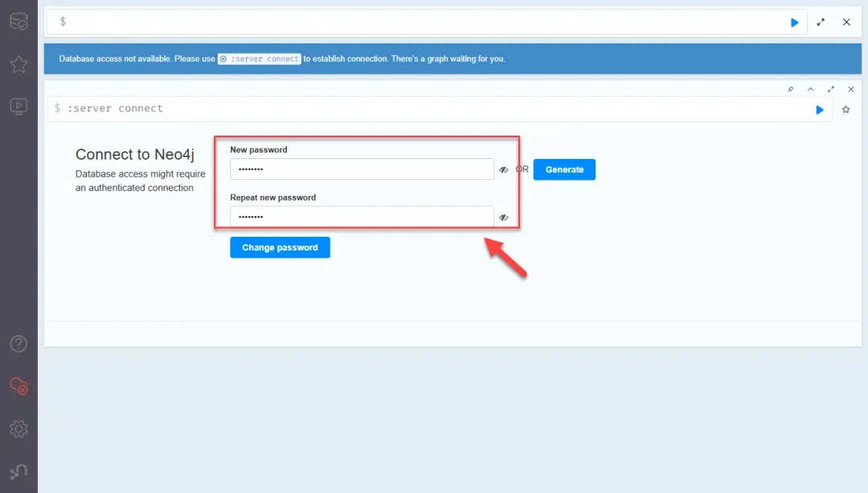Click into the top command editor
The height and width of the screenshot is (493, 868).
(x=426, y=22)
